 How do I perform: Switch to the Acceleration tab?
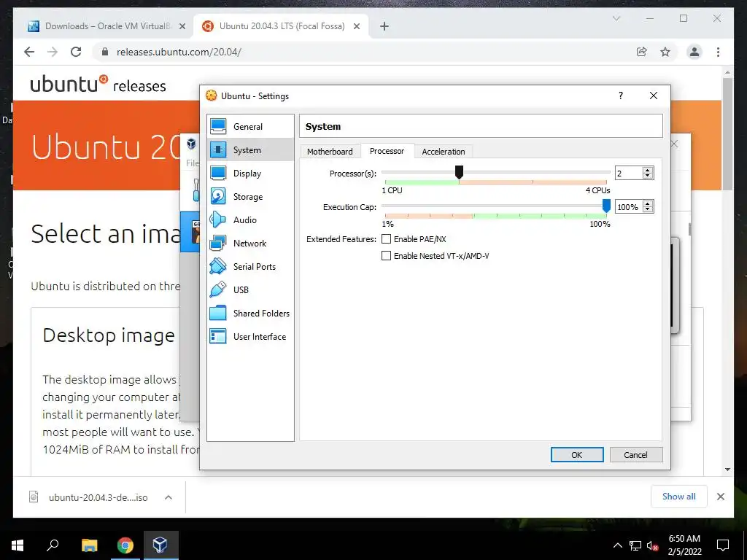(443, 152)
